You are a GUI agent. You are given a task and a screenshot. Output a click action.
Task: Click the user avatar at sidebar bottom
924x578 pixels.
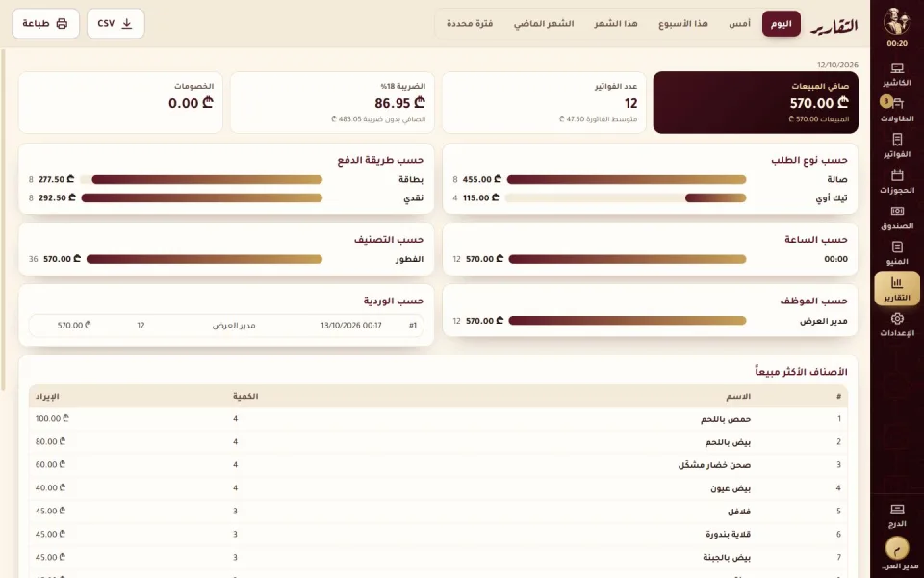897,548
